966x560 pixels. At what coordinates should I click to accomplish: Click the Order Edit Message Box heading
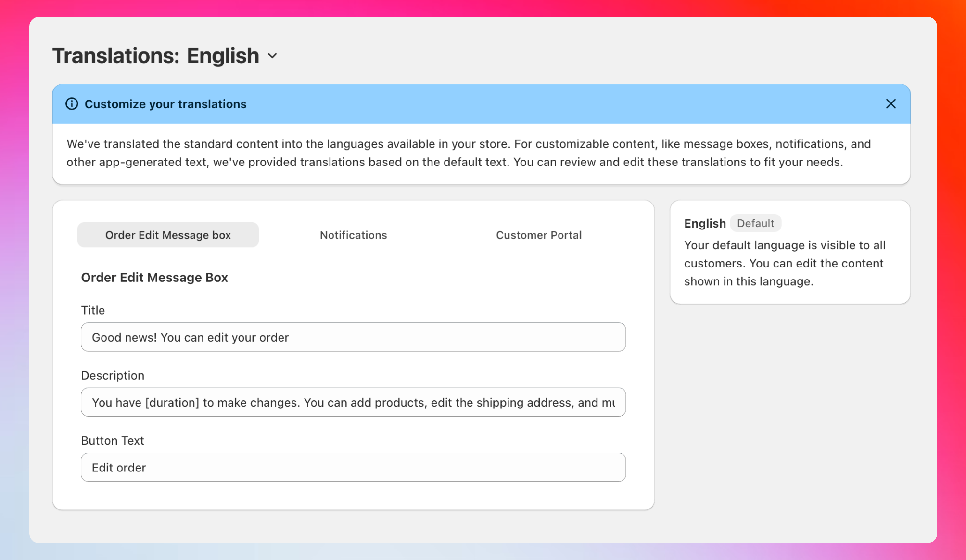coord(154,278)
